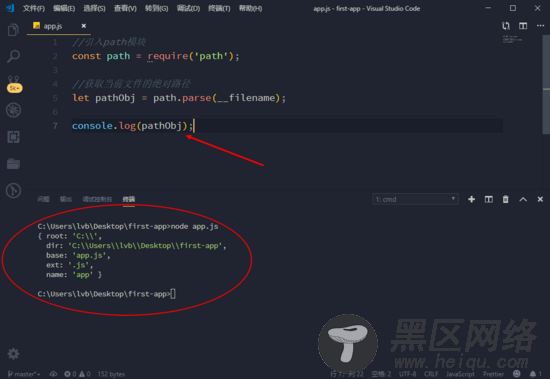
Task: Click the cloud sync icon in status bar
Action: [x=53, y=374]
